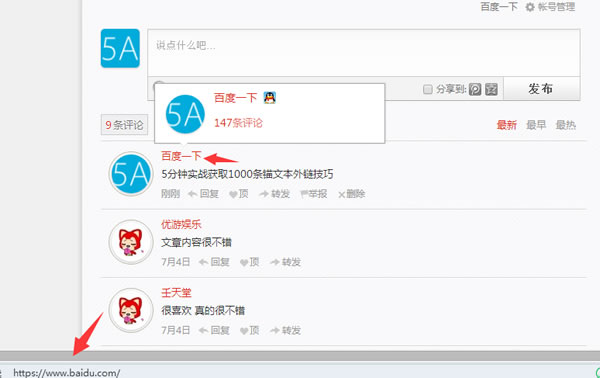Image resolution: width=600 pixels, height=378 pixels.
Task: Forward (转发) 王天堂's comment
Action: point(285,330)
